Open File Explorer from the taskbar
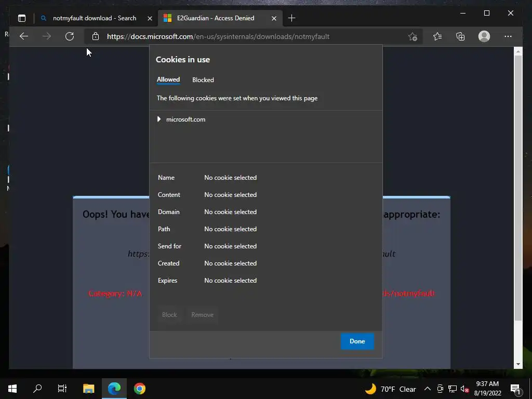Viewport: 532px width, 399px height. (x=88, y=389)
